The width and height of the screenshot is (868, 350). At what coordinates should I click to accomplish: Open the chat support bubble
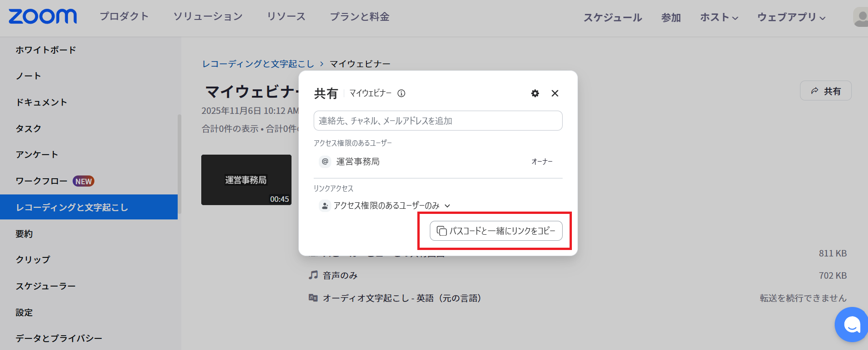(851, 325)
